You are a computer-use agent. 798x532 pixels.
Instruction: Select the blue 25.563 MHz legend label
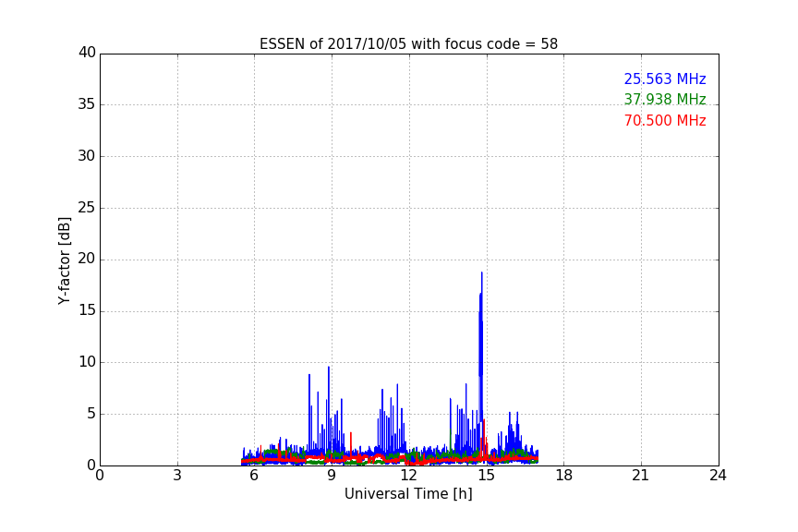pyautogui.click(x=665, y=79)
